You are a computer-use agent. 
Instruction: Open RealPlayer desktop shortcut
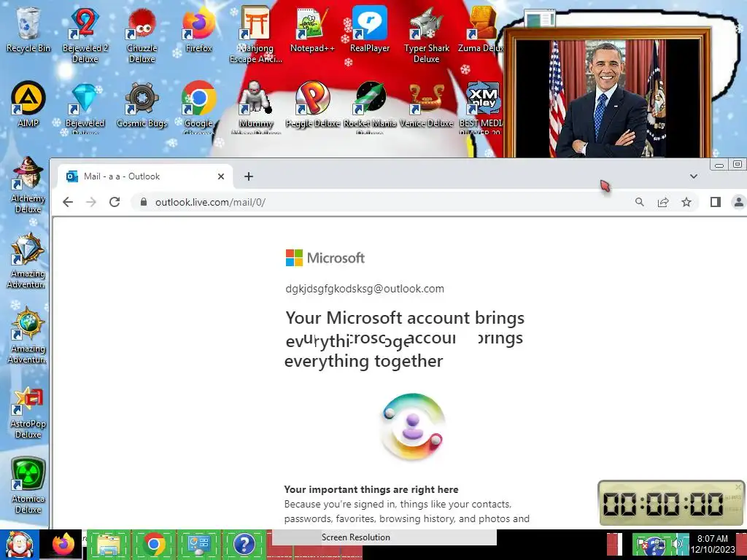click(370, 29)
